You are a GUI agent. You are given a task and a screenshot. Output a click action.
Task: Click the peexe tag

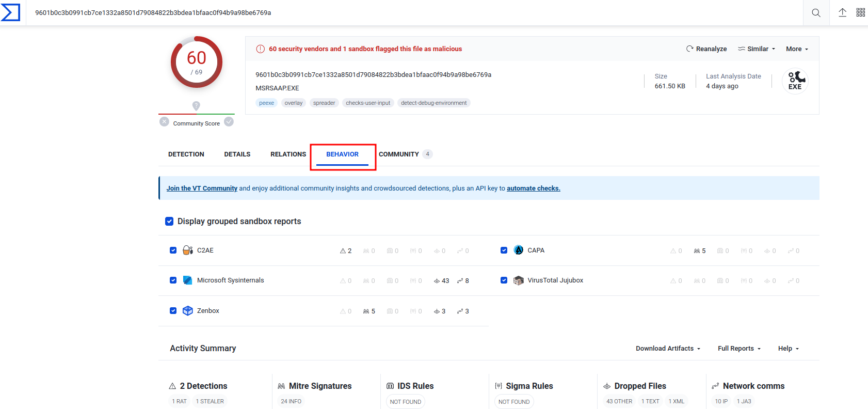(x=267, y=103)
